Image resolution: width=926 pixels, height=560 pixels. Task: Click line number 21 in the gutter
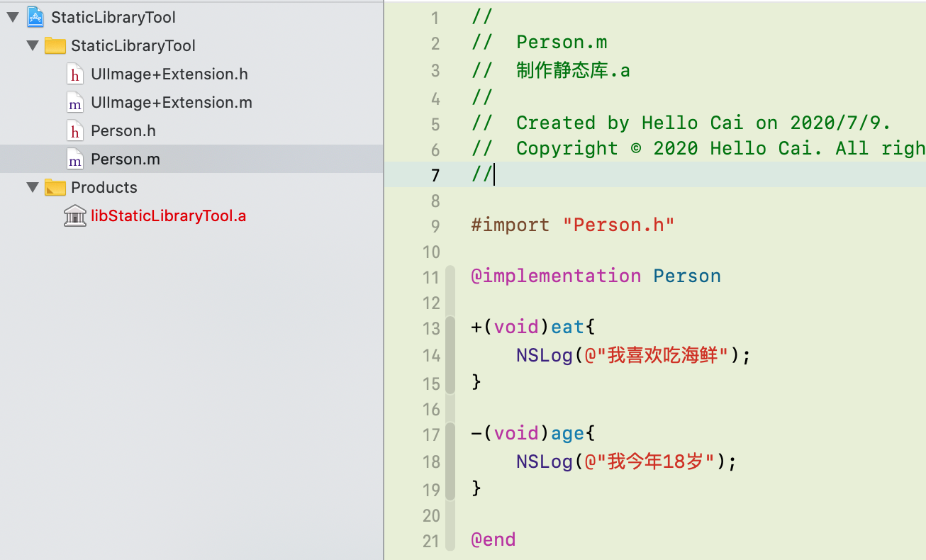(431, 541)
